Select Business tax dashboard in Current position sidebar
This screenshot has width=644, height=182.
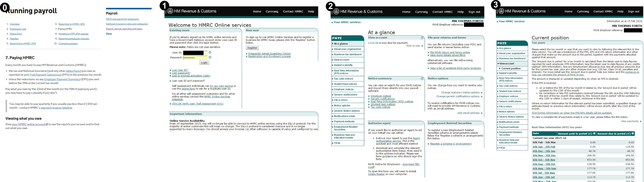pos(512,58)
